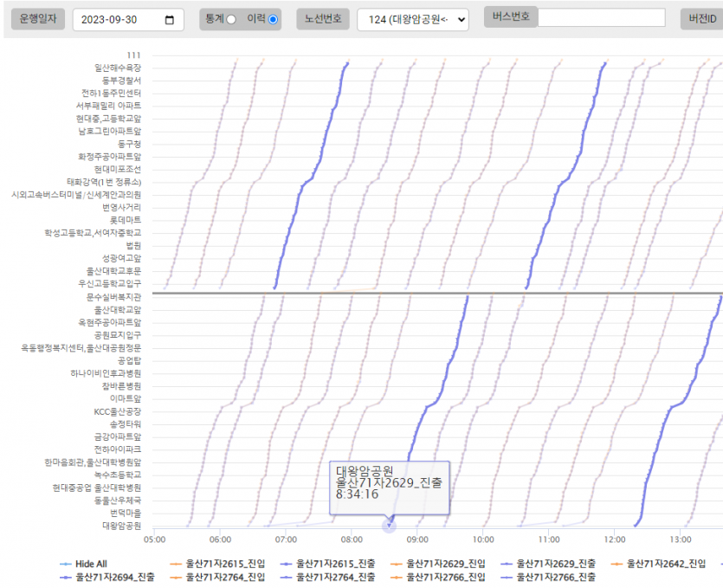The width and height of the screenshot is (723, 588).
Task: Click the 버전ID button
Action: tap(703, 19)
